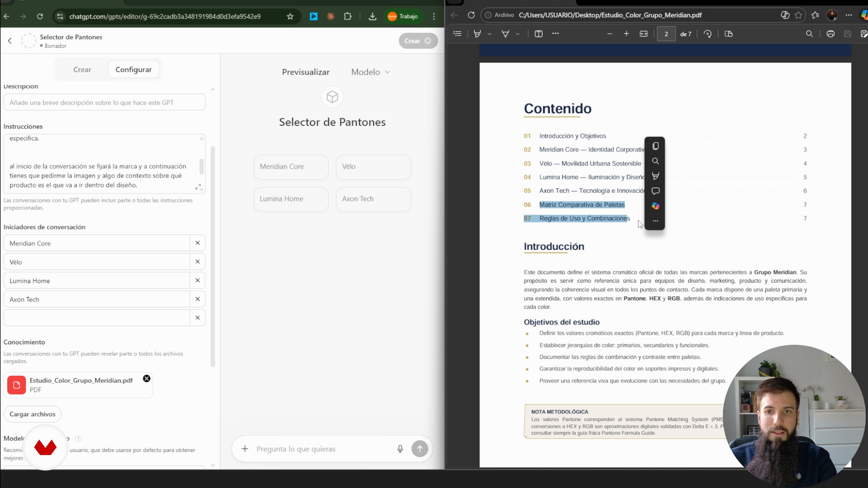
Task: Open more options in selection popup
Action: [x=655, y=221]
